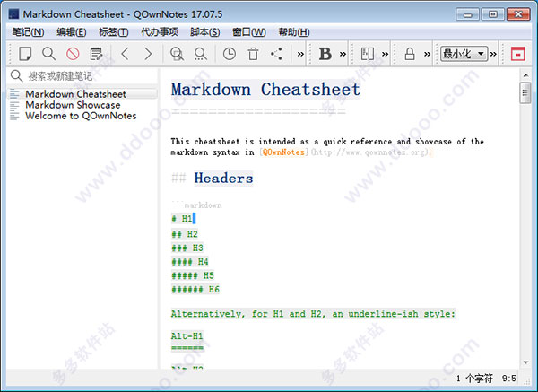
Task: Open the 标签(T) menu
Action: 114,32
